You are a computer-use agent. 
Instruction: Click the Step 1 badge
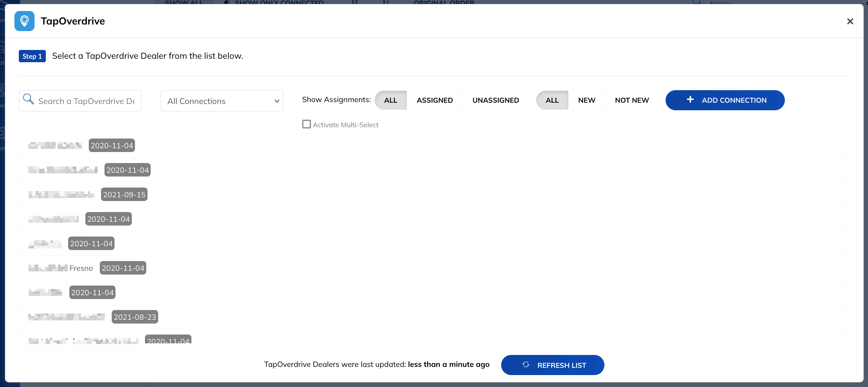coord(32,56)
